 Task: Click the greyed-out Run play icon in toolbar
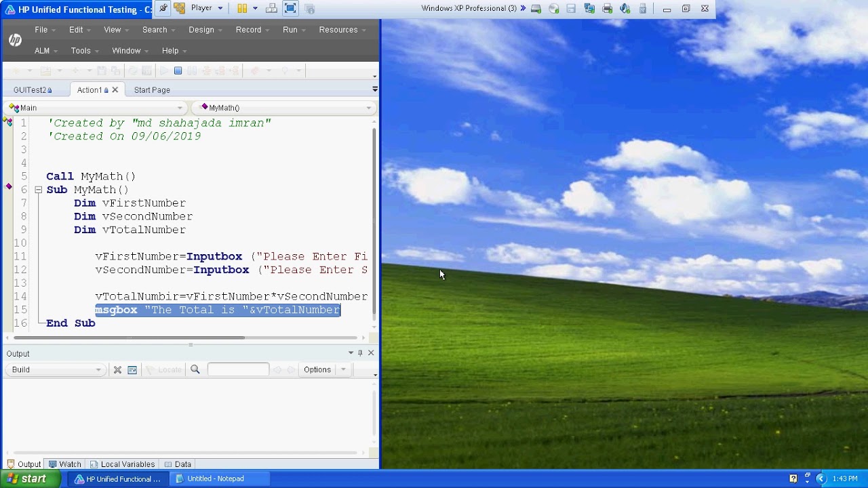(x=163, y=70)
